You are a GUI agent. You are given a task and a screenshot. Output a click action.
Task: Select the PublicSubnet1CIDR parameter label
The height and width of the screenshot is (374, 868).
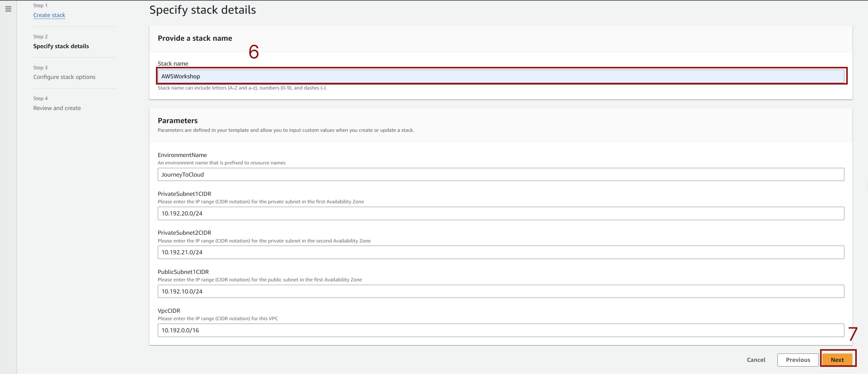183,272
